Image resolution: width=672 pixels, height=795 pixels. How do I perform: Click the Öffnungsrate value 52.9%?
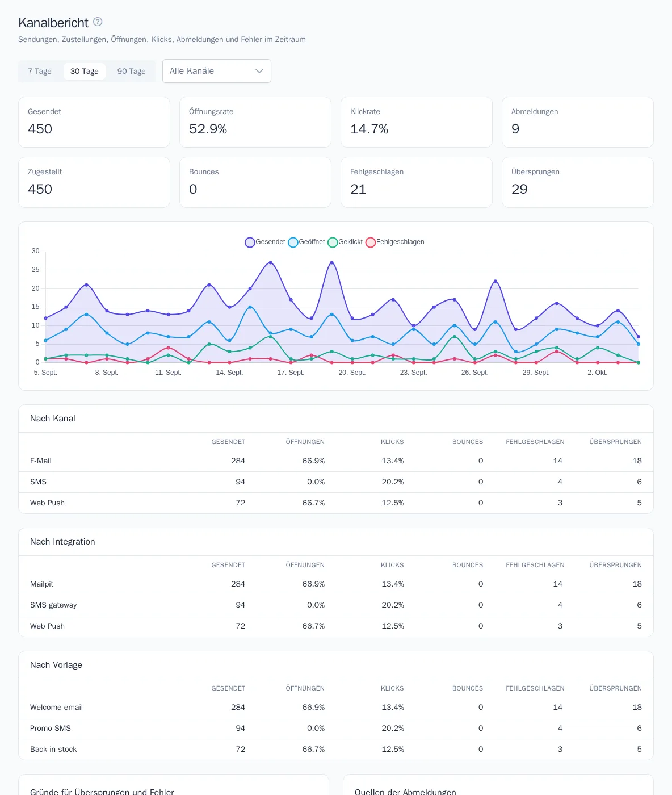208,129
